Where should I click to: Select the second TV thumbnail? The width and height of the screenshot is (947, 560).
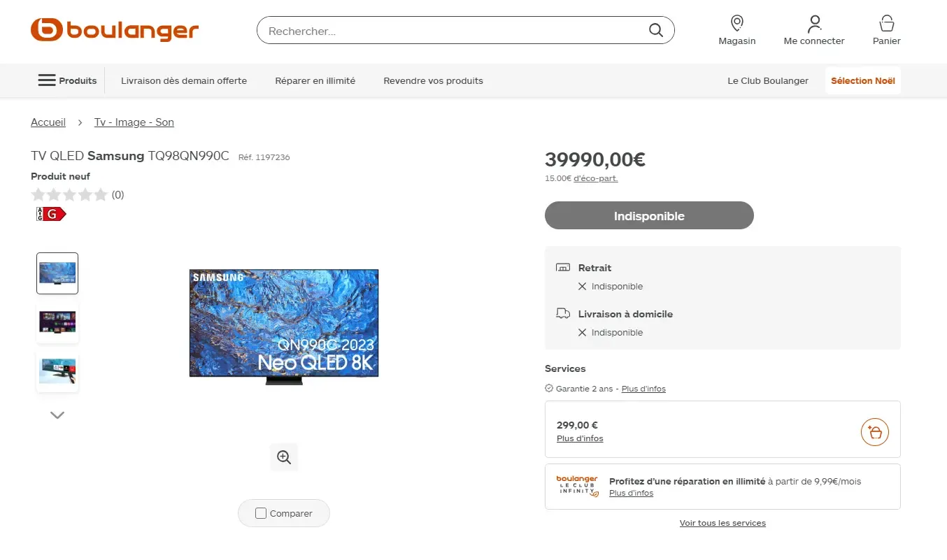[x=57, y=322]
